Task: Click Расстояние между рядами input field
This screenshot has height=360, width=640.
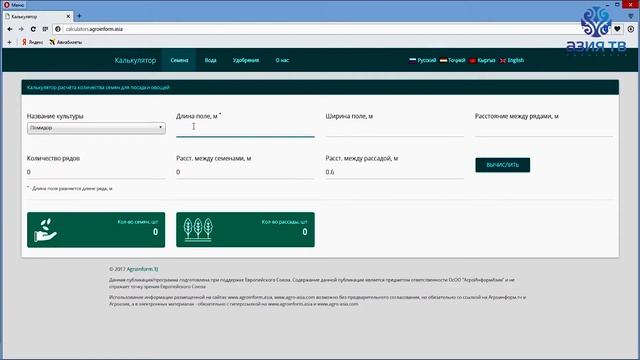Action: (x=544, y=129)
